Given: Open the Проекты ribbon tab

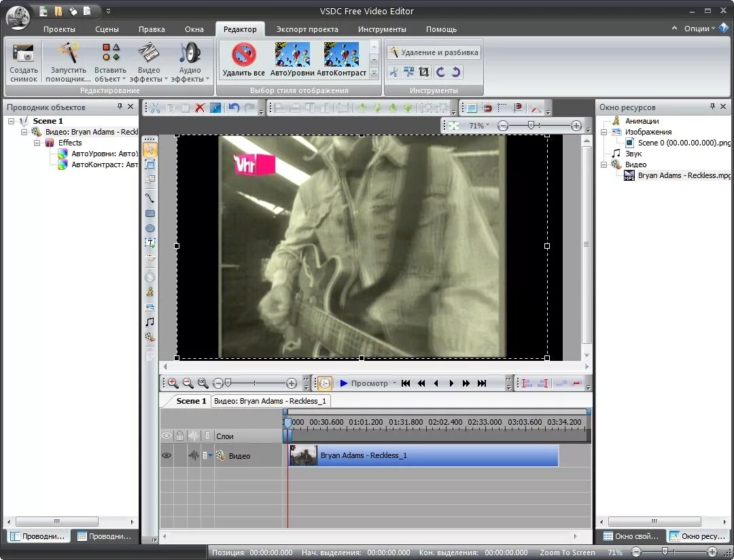Looking at the screenshot, I should (59, 29).
